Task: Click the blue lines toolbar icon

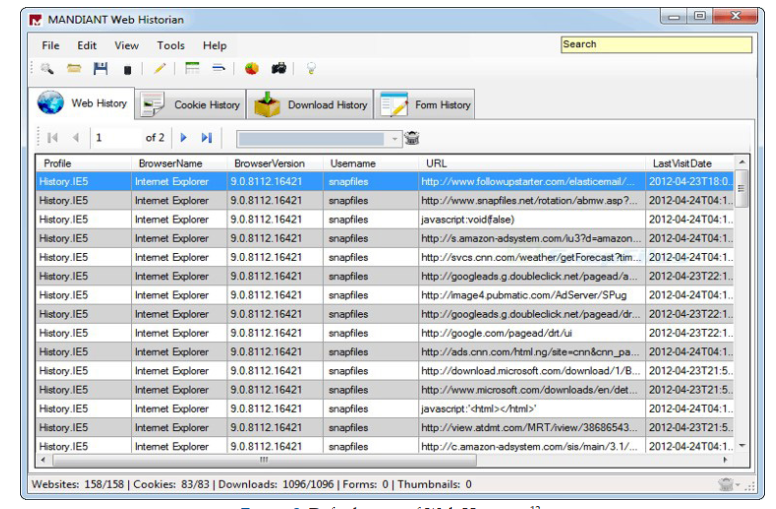Action: (219, 68)
